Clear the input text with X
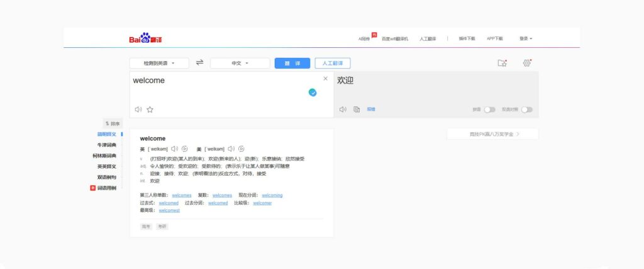This screenshot has width=644, height=269. pos(325,79)
